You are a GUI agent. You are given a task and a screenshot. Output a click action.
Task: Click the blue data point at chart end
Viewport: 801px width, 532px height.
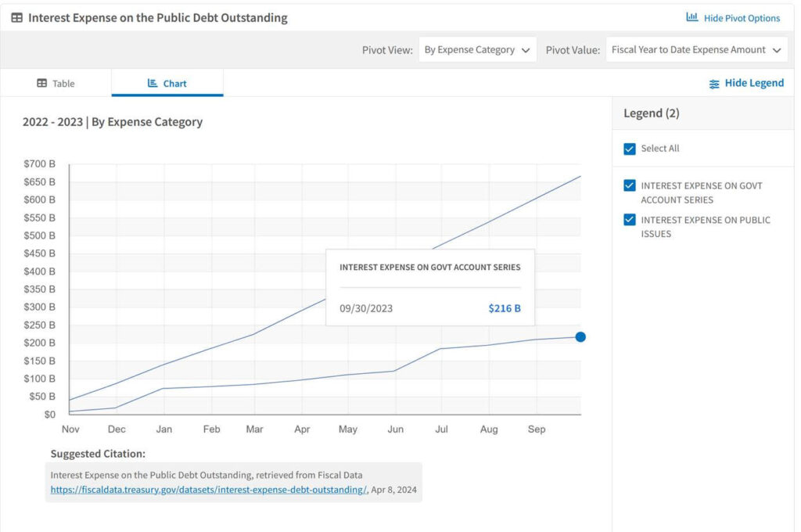[580, 337]
